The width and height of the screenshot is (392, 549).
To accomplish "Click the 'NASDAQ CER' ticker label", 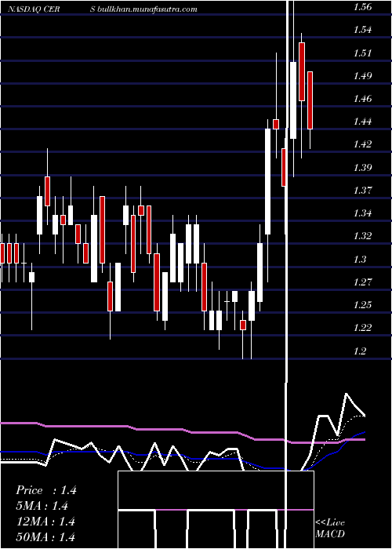I will tap(34, 9).
